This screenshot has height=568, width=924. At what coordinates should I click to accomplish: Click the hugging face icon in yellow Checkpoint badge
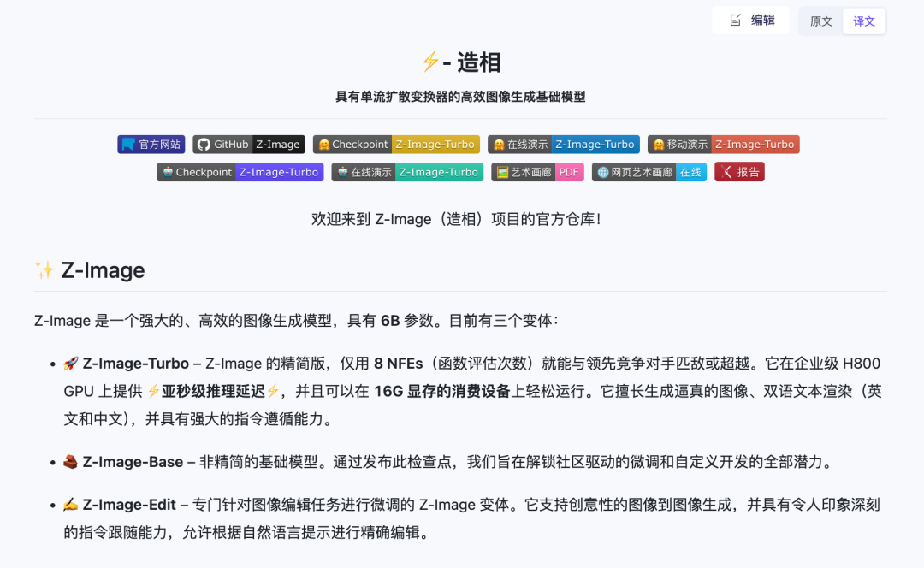323,145
